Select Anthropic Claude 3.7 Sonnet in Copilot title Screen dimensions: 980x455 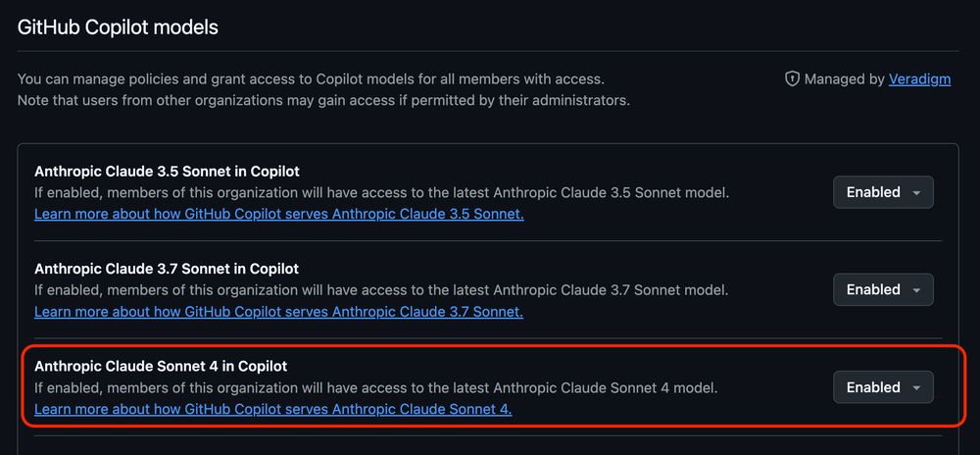167,269
